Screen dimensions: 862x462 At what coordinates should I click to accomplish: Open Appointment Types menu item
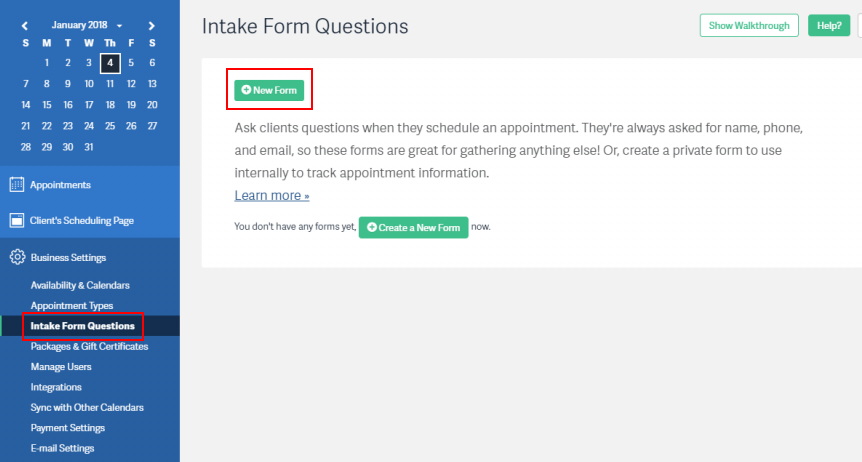tap(72, 305)
